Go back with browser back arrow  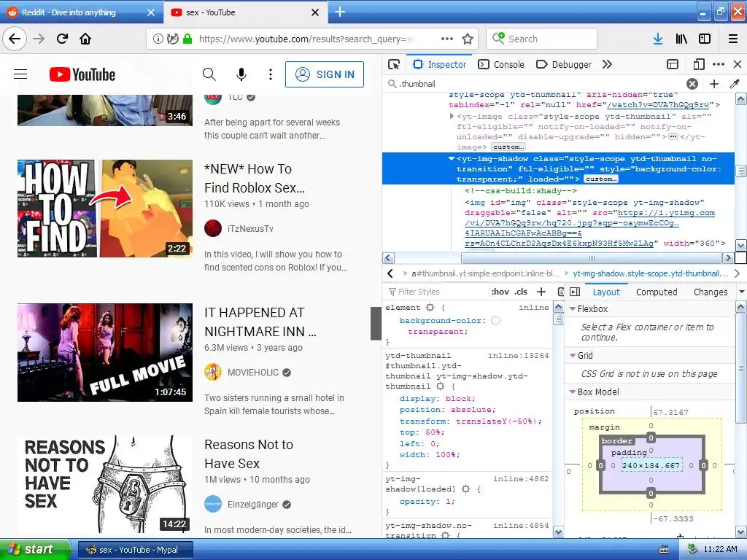pyautogui.click(x=15, y=39)
